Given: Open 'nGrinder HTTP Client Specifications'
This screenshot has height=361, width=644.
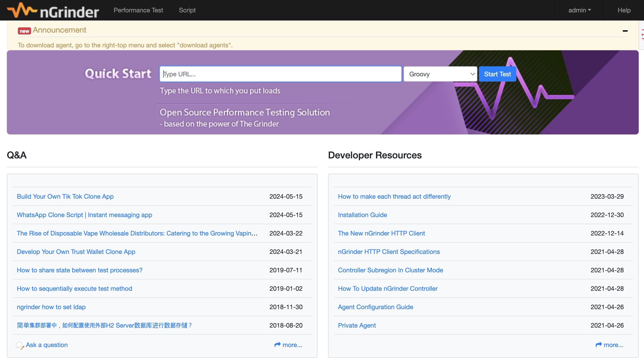Looking at the screenshot, I should 389,252.
